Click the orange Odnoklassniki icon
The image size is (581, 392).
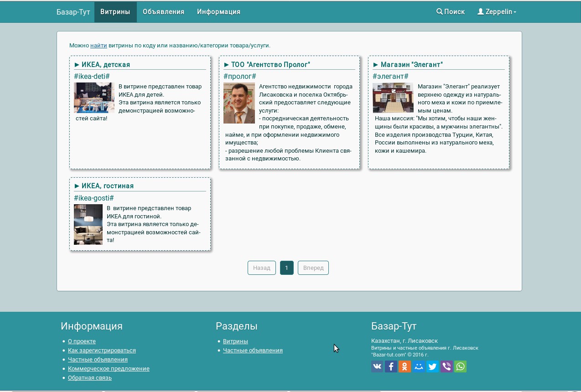(405, 366)
